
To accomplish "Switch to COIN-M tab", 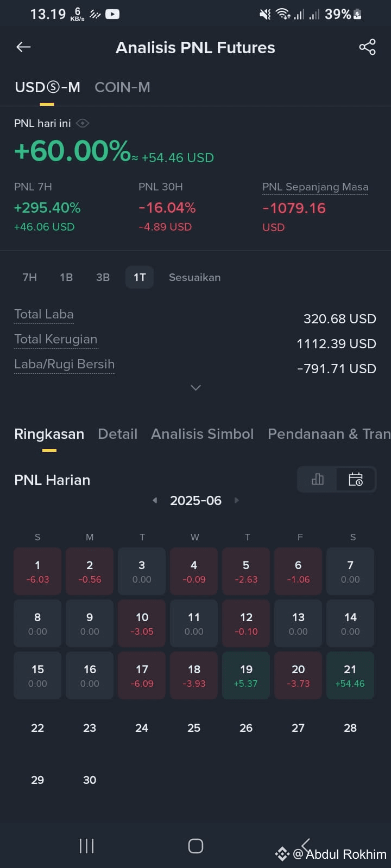I will 122,87.
